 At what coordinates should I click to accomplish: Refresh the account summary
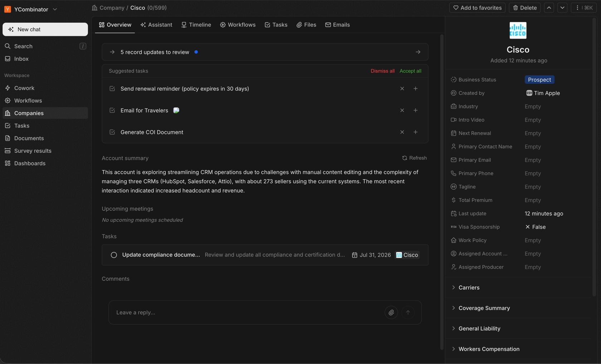414,158
